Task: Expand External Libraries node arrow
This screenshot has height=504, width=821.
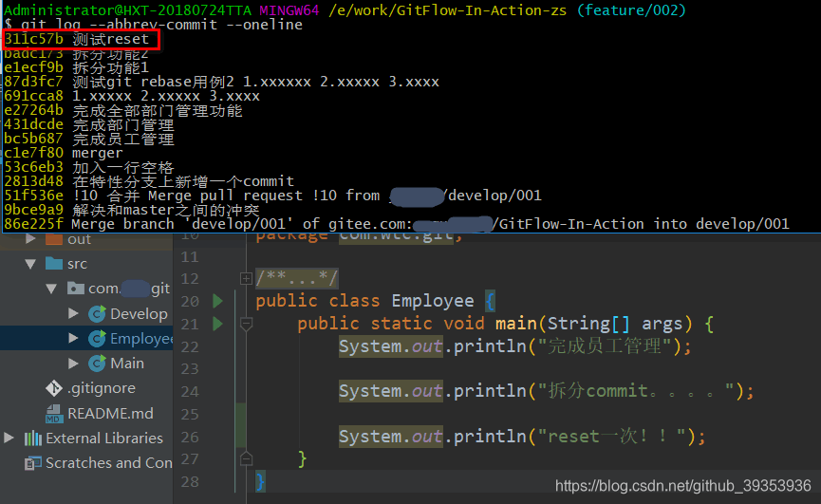Action: [9, 438]
